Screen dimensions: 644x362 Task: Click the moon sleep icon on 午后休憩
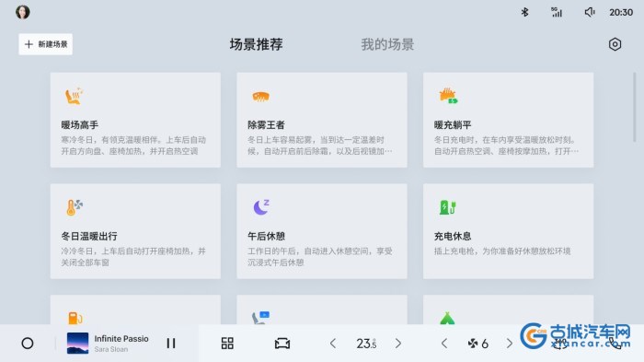coord(260,207)
